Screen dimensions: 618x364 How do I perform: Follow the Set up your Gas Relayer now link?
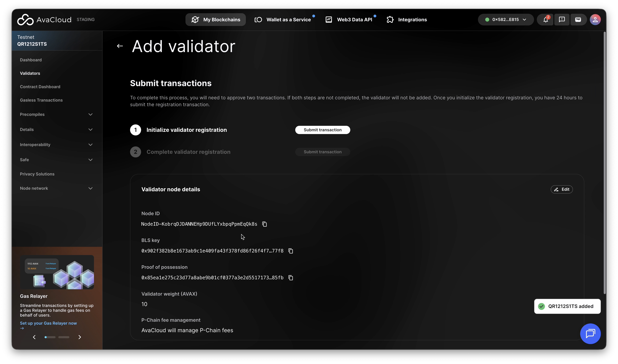(48, 323)
